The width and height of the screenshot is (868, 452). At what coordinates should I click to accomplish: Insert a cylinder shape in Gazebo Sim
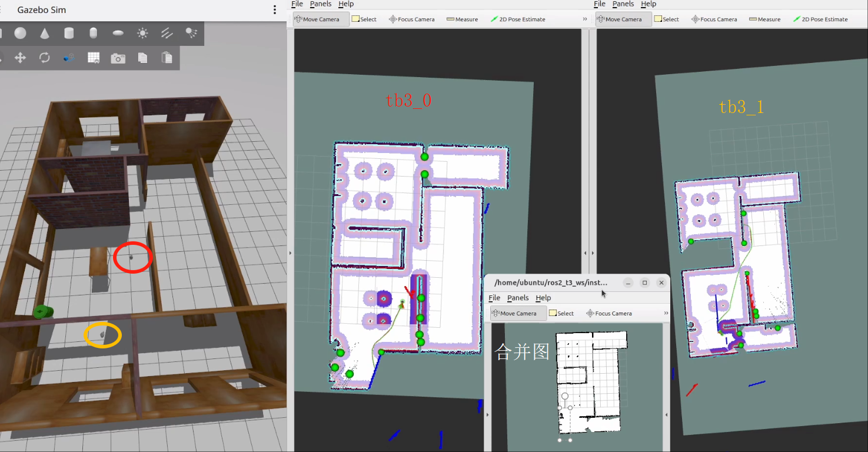coord(69,33)
